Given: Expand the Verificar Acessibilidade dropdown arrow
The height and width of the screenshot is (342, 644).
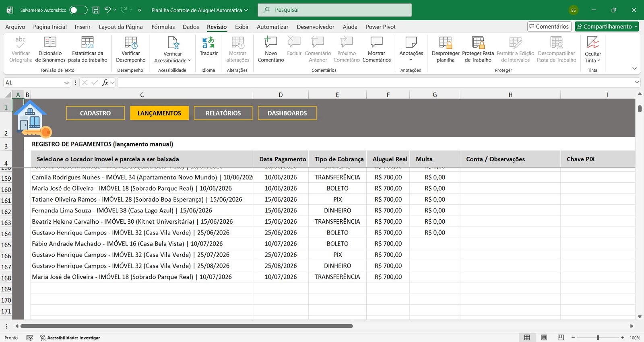Looking at the screenshot, I should pos(189,61).
